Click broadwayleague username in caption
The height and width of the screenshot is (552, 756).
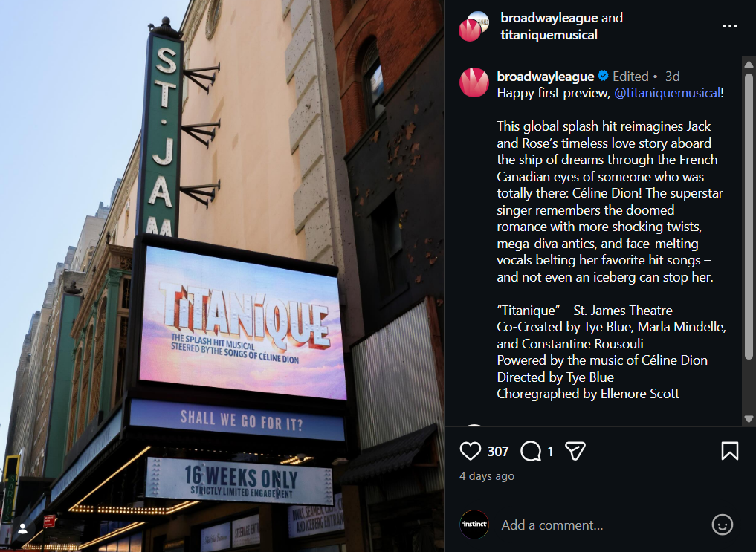(x=546, y=76)
